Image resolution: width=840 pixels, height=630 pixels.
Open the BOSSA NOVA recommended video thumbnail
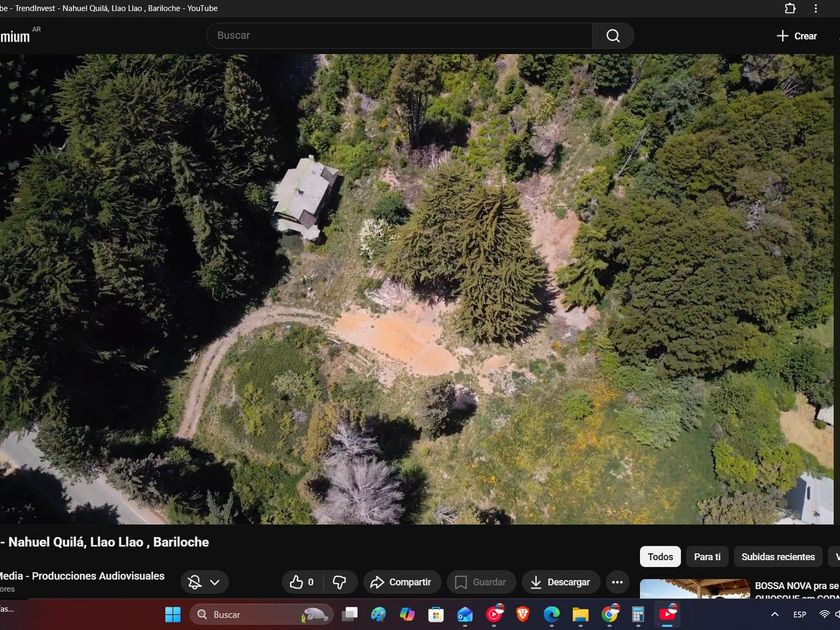(x=694, y=589)
